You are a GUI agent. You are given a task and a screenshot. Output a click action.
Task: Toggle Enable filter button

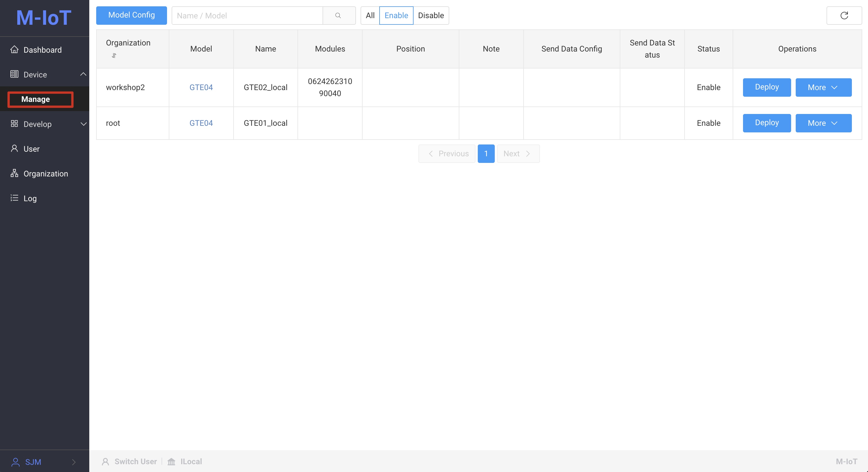click(x=397, y=15)
